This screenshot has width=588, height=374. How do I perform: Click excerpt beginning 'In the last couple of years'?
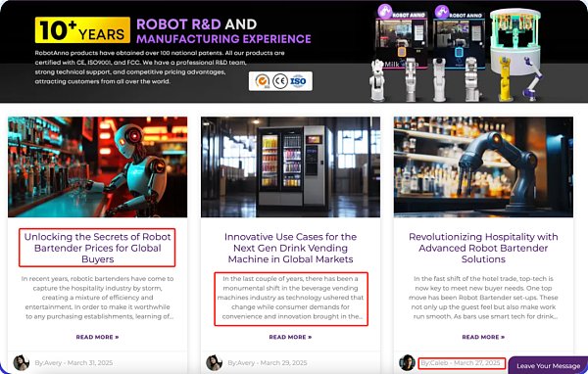tap(290, 298)
